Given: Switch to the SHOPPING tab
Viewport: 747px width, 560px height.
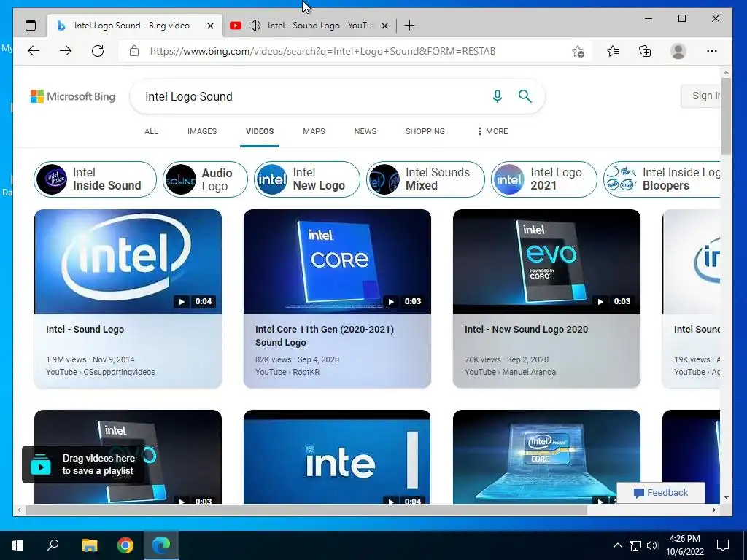Looking at the screenshot, I should 425,131.
